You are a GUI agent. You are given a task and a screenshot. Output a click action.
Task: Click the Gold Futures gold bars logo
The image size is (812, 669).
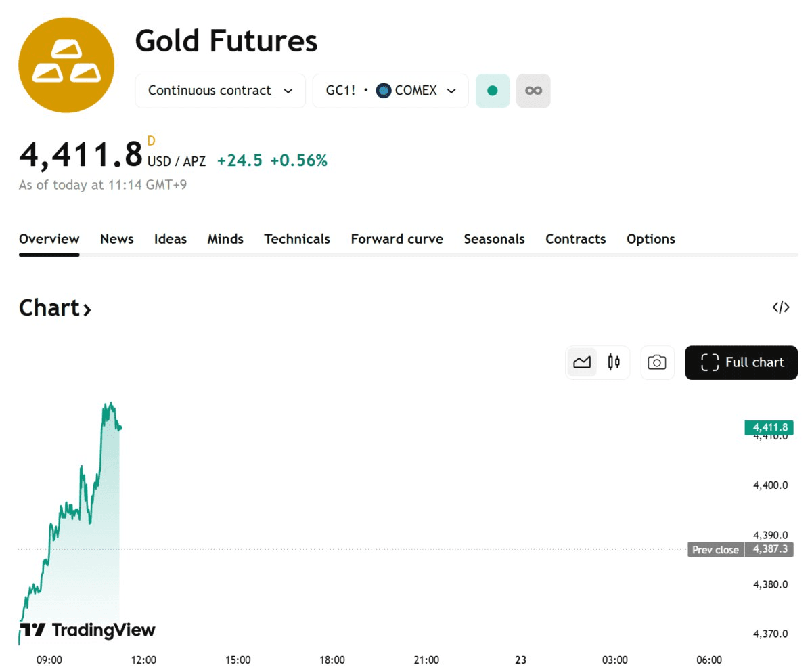pos(66,66)
